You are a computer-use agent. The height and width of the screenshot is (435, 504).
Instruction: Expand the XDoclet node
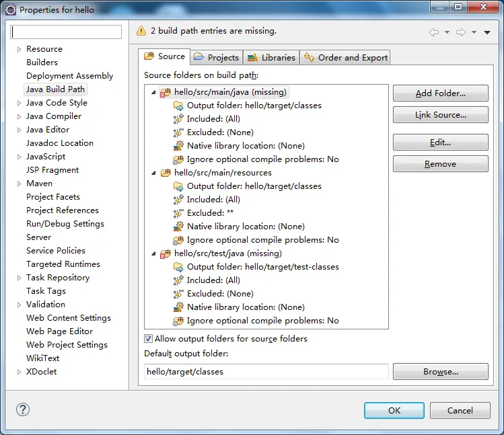coord(19,372)
